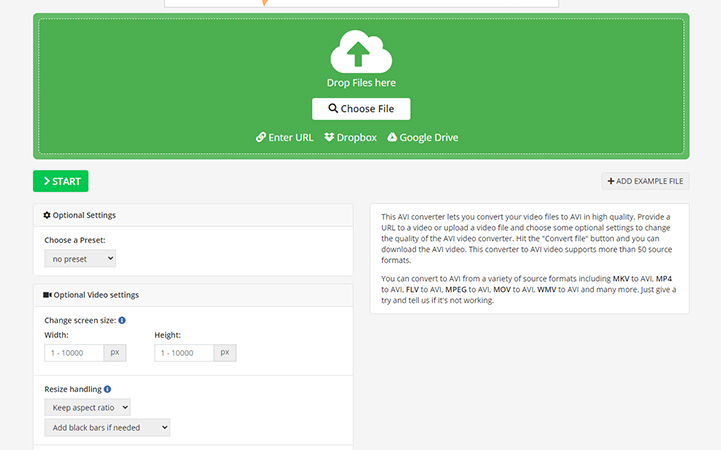This screenshot has width=721, height=450.
Task: Show info for Change screen size
Action: tap(122, 320)
